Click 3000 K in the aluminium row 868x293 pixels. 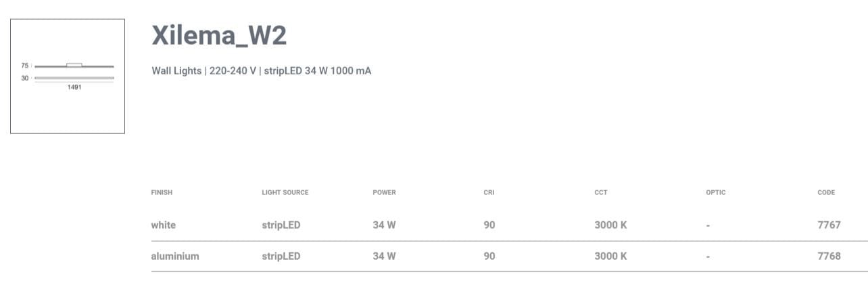610,256
